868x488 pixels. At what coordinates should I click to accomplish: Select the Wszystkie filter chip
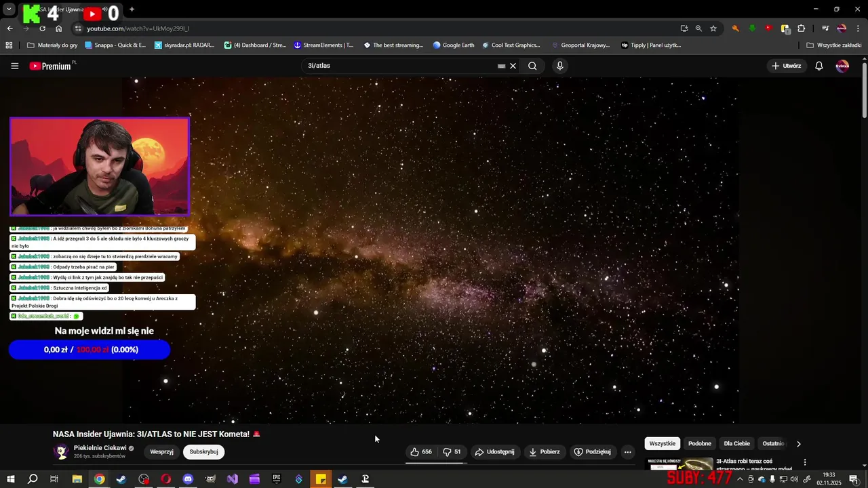click(662, 443)
